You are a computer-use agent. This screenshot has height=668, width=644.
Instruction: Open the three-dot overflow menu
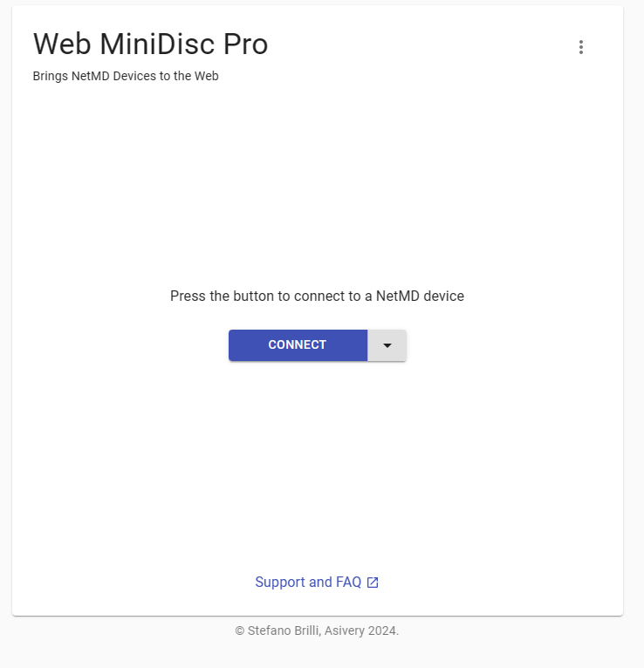pyautogui.click(x=581, y=47)
